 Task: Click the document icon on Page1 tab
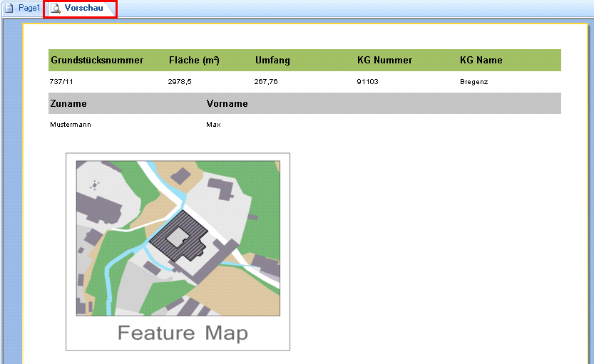click(x=10, y=8)
